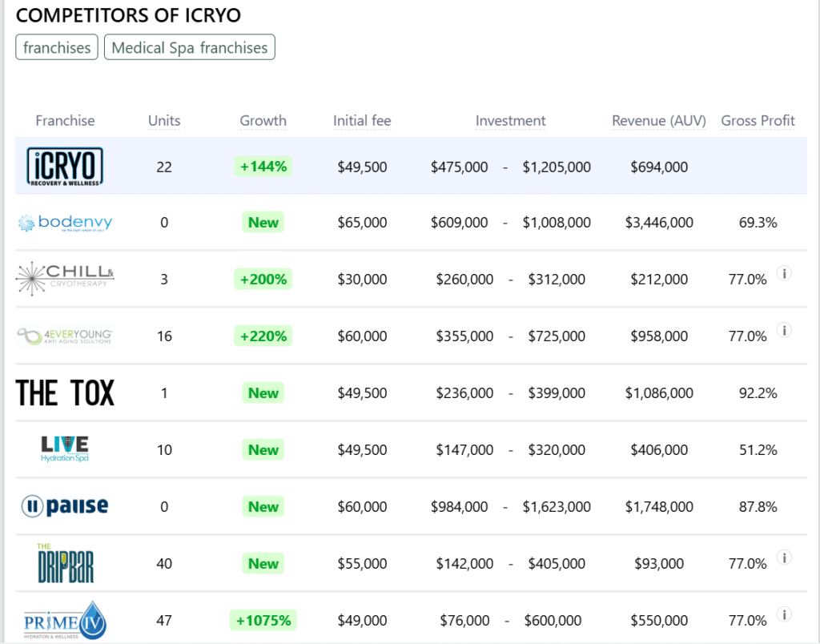
Task: Open the Pause franchise logo
Action: [x=65, y=506]
